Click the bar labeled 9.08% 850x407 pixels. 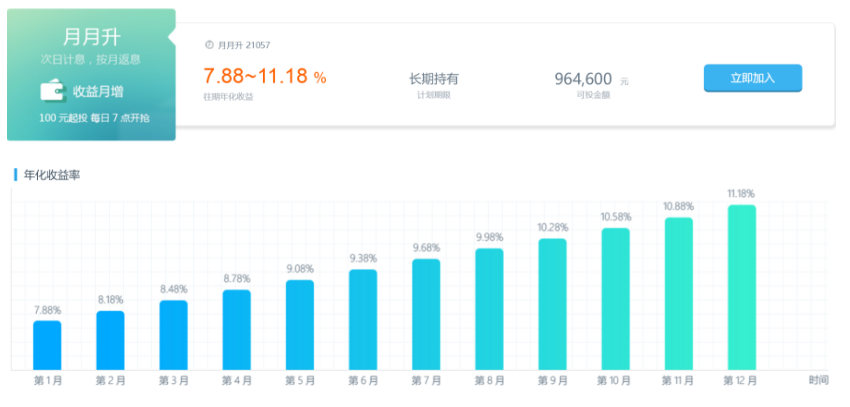[300, 325]
